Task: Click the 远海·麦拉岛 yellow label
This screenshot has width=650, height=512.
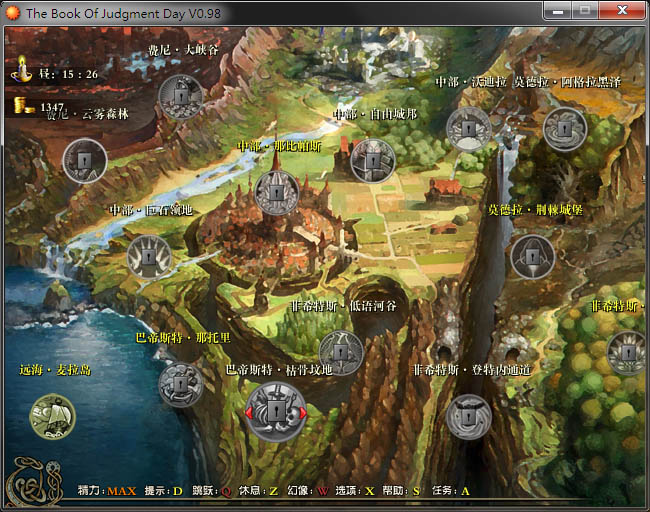Action: tap(55, 369)
